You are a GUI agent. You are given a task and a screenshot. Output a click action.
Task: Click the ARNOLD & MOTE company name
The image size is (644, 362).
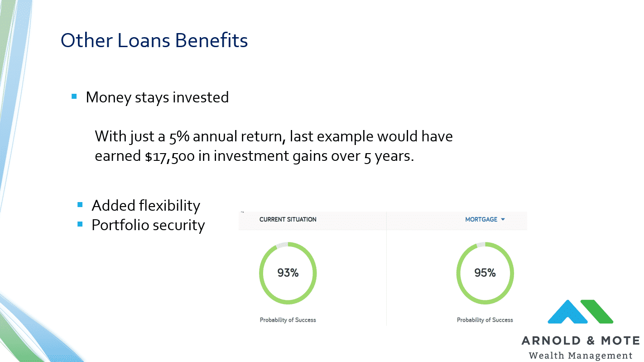pyautogui.click(x=581, y=341)
